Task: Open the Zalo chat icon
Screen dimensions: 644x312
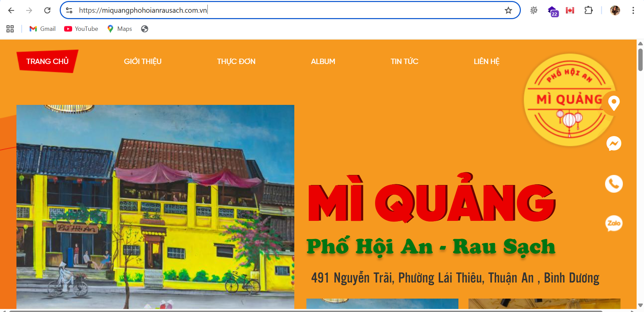Action: click(x=613, y=223)
